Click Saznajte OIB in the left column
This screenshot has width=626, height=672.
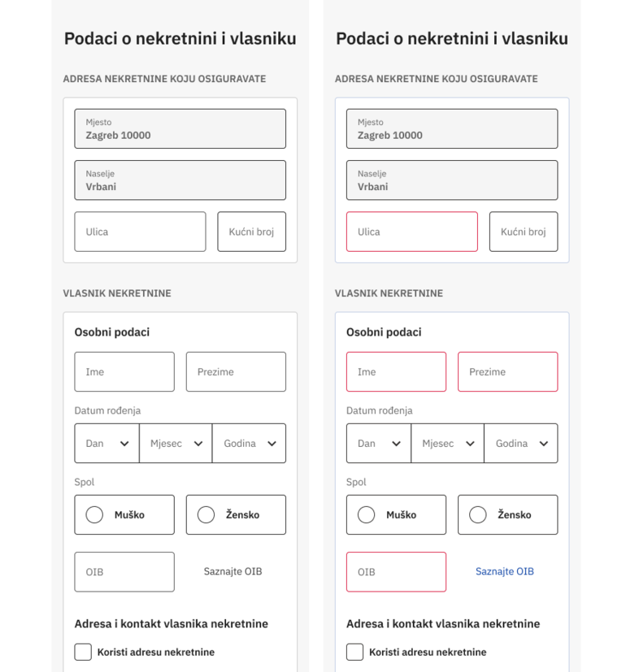[x=232, y=571]
